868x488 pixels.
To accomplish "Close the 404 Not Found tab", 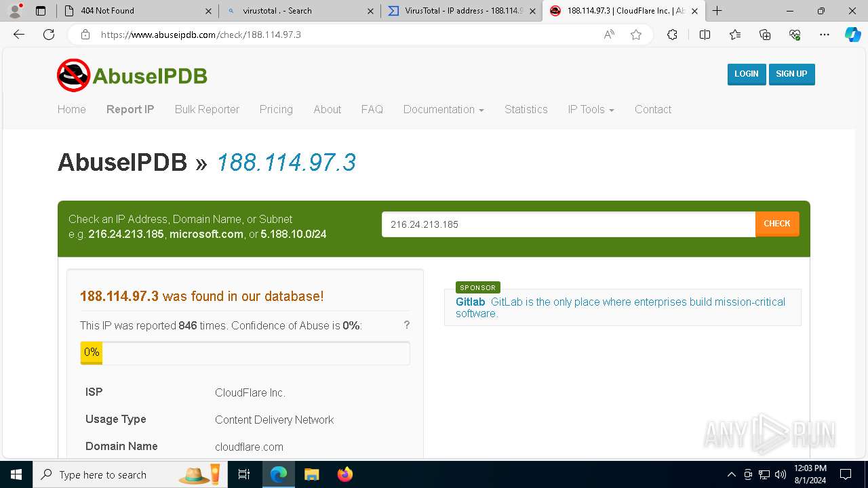I will pos(208,11).
